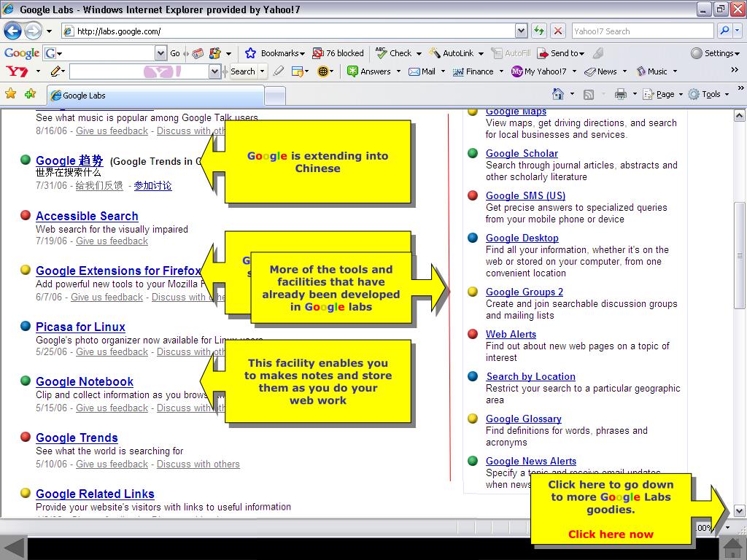
Task: Click the URL address bar field
Action: [x=289, y=31]
